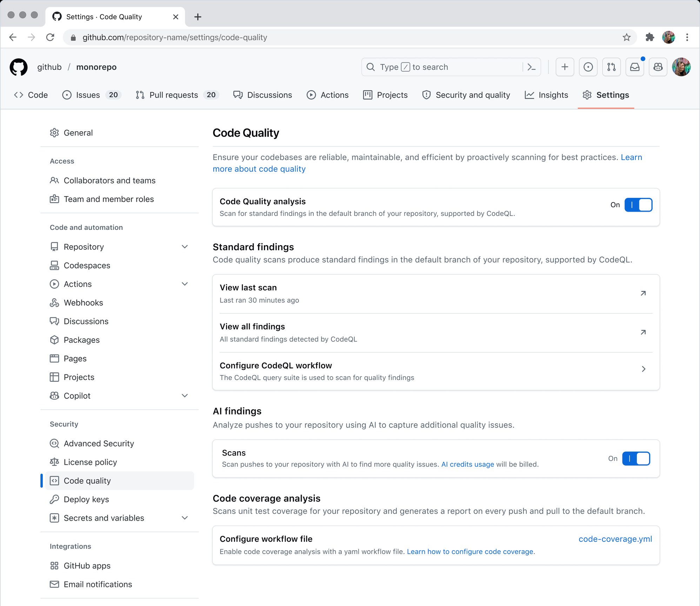Click Learn how to configure code coverage
The width and height of the screenshot is (700, 606).
470,552
